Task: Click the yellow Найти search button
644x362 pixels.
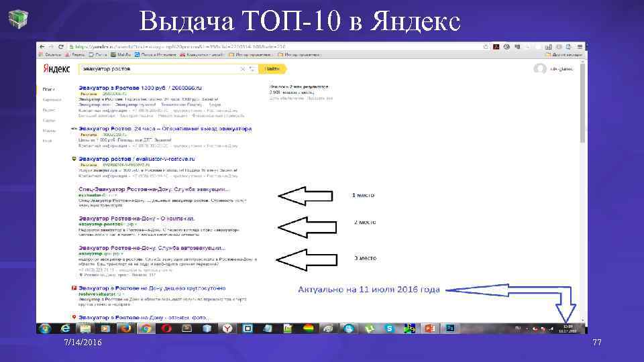Action: pyautogui.click(x=272, y=69)
